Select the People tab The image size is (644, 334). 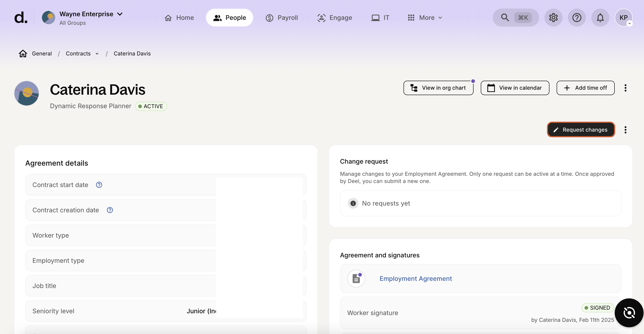tap(229, 18)
